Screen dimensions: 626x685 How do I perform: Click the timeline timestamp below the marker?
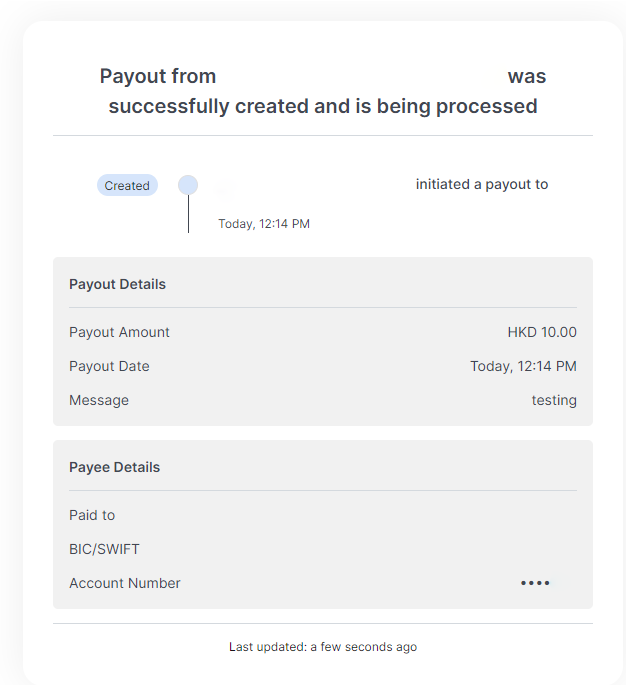click(264, 224)
